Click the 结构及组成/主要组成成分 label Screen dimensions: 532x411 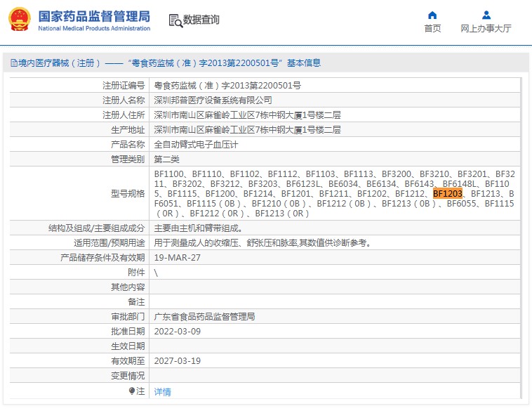click(97, 228)
